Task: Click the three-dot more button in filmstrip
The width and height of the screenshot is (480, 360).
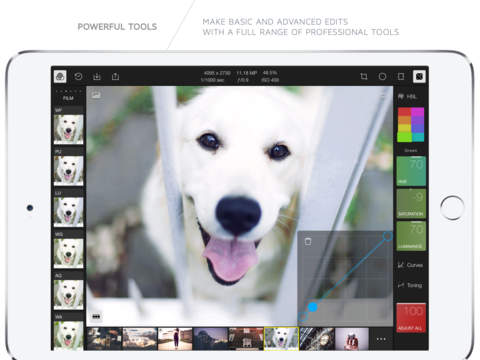Action: pos(381,339)
